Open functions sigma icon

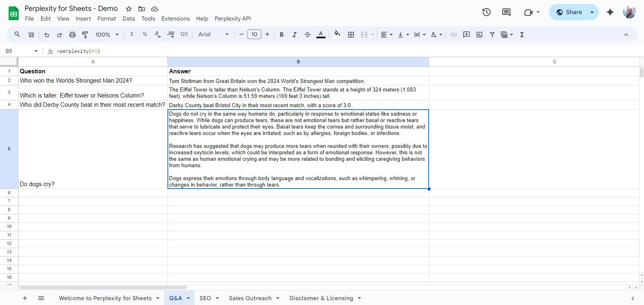[x=522, y=35]
